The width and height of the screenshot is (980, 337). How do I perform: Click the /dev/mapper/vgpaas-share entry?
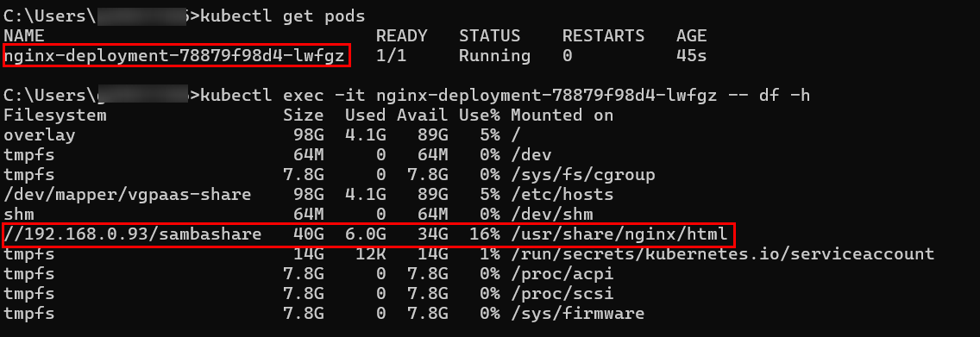click(x=128, y=194)
